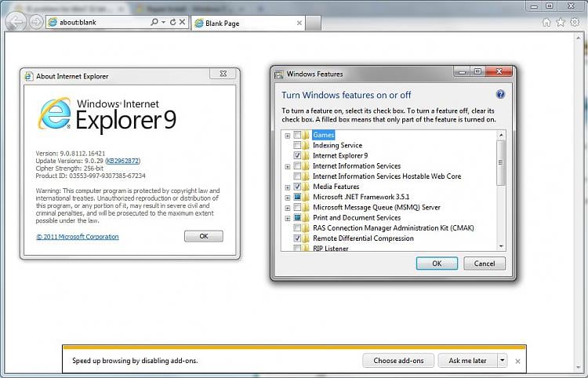Switch to the Blank Page tab
Screen dimensions: 588x378
pyautogui.click(x=249, y=24)
